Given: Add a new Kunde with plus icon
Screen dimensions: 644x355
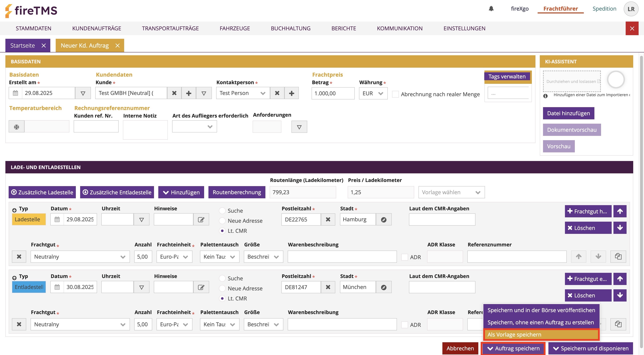Looking at the screenshot, I should [189, 93].
